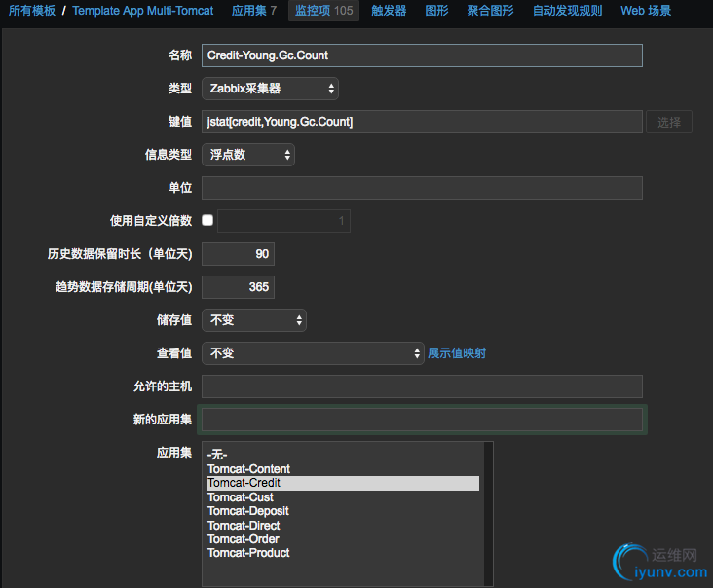Open Template App Multi-Tomcat breadcrumb link
The width and height of the screenshot is (713, 588).
click(x=143, y=11)
